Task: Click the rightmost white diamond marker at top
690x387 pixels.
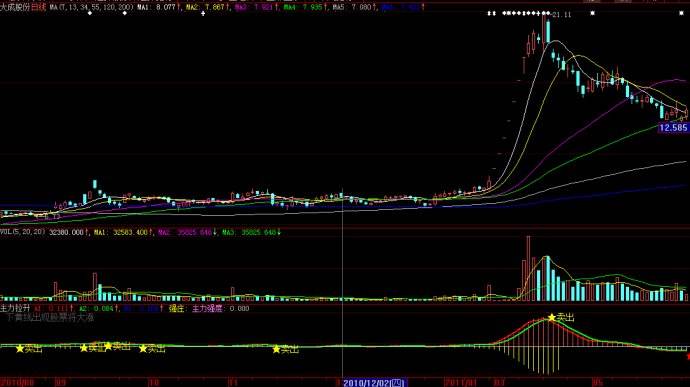Action: point(682,13)
